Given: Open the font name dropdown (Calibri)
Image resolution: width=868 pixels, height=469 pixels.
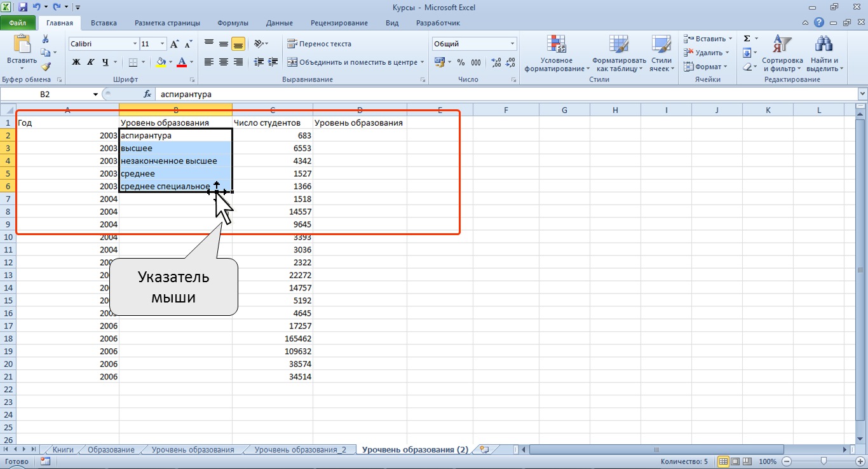Looking at the screenshot, I should click(135, 44).
